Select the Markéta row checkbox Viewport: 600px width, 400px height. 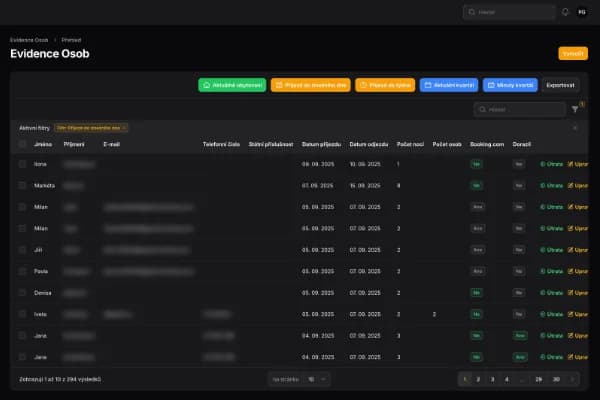click(x=22, y=185)
